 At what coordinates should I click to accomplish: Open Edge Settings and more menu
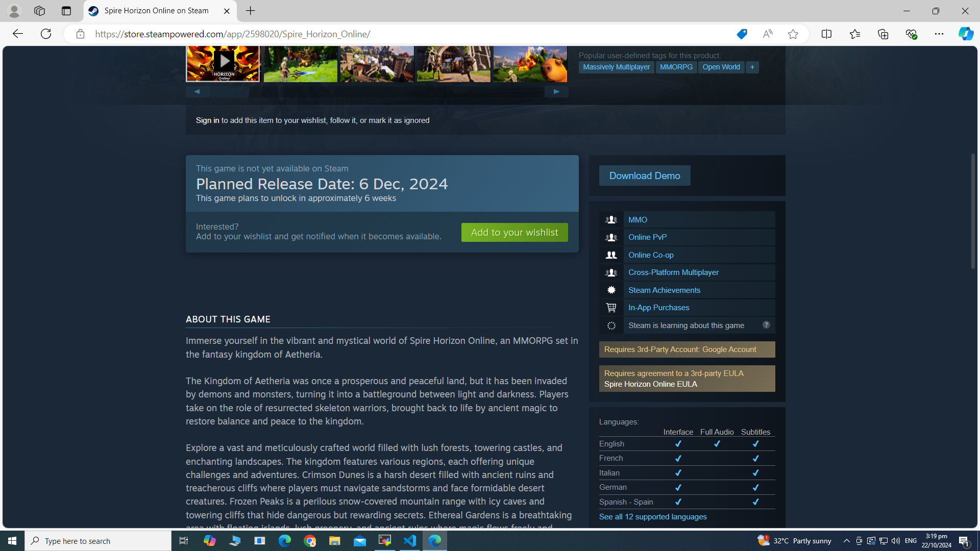point(939,34)
